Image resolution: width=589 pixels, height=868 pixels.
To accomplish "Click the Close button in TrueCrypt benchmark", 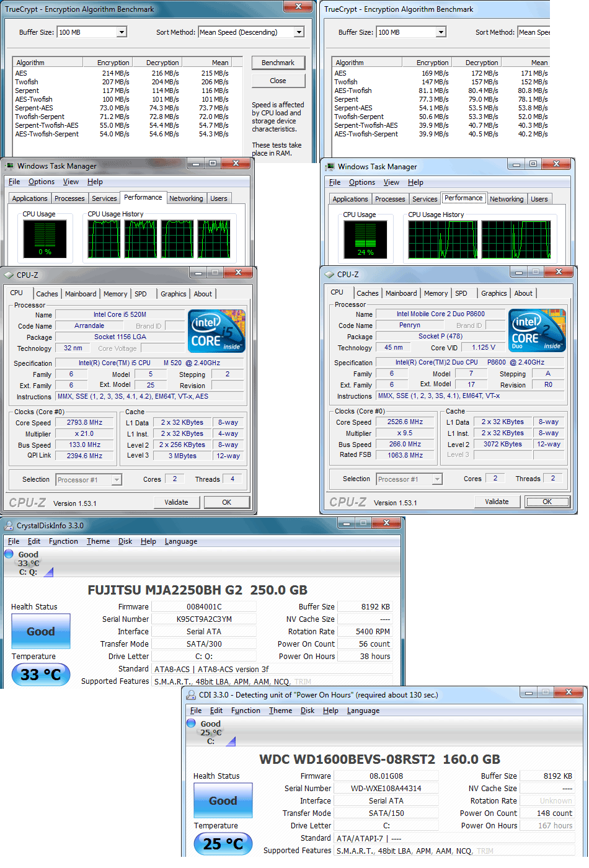I will point(278,81).
